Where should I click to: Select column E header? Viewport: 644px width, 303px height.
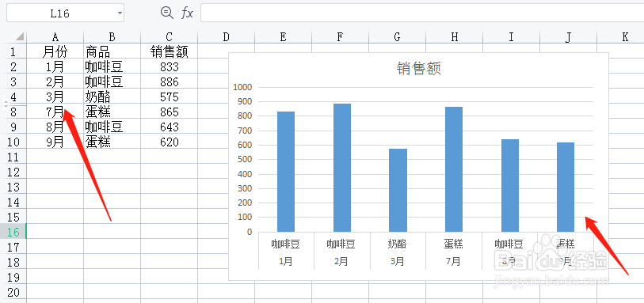[283, 37]
